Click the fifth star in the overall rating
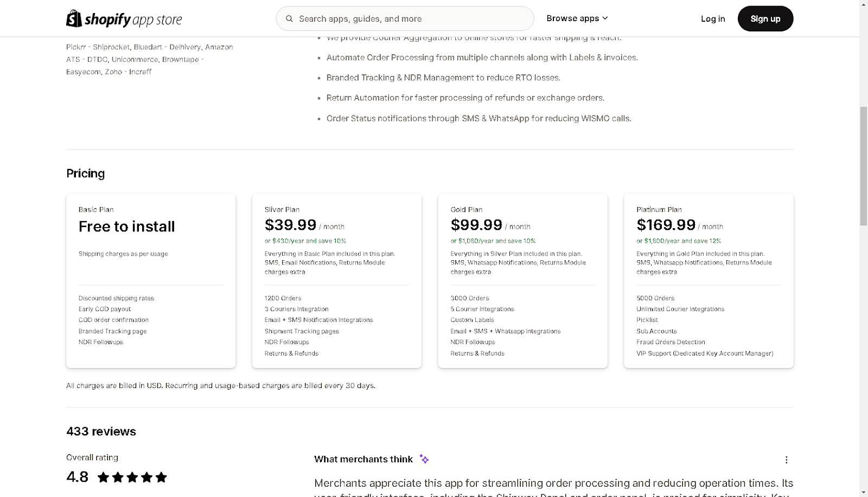 tap(161, 477)
